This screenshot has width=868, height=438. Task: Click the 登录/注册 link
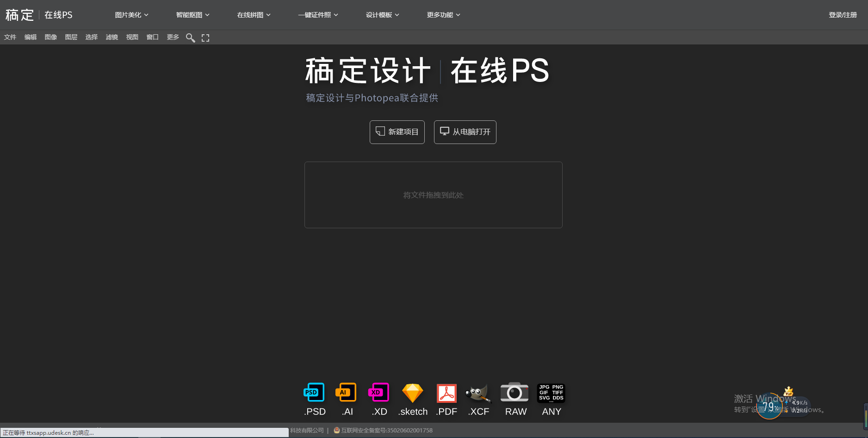click(x=843, y=15)
